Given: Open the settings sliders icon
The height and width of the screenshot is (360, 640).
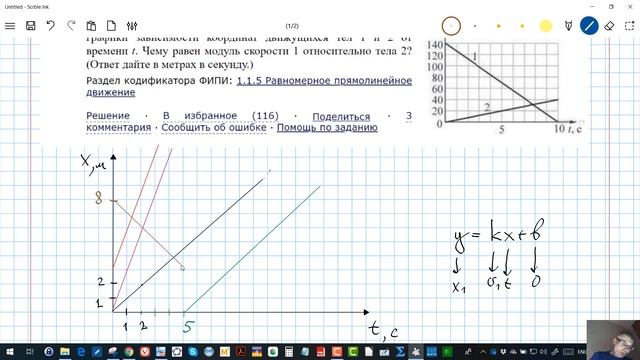Looking at the screenshot, I should 132,26.
